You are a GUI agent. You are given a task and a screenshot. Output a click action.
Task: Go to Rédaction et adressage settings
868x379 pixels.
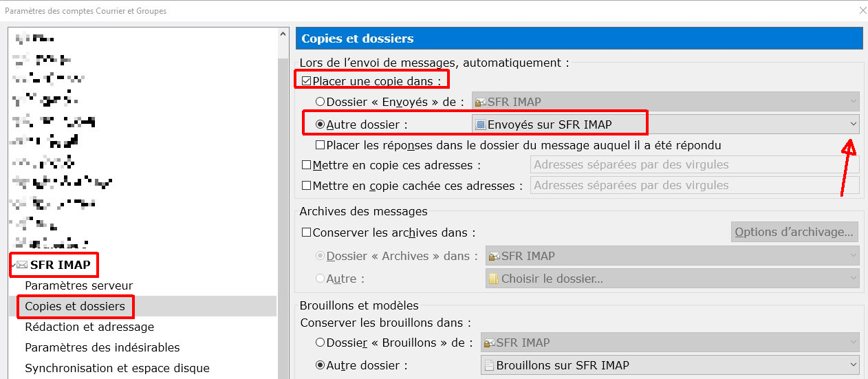(x=89, y=327)
